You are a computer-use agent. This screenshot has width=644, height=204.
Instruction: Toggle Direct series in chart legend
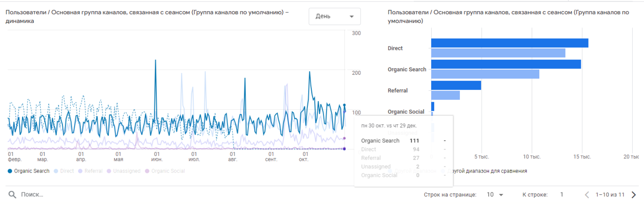click(64, 171)
